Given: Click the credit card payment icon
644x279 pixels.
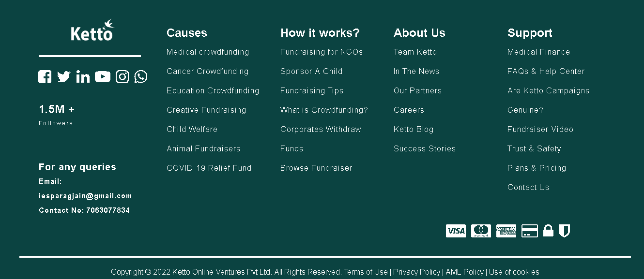Looking at the screenshot, I should point(530,231).
